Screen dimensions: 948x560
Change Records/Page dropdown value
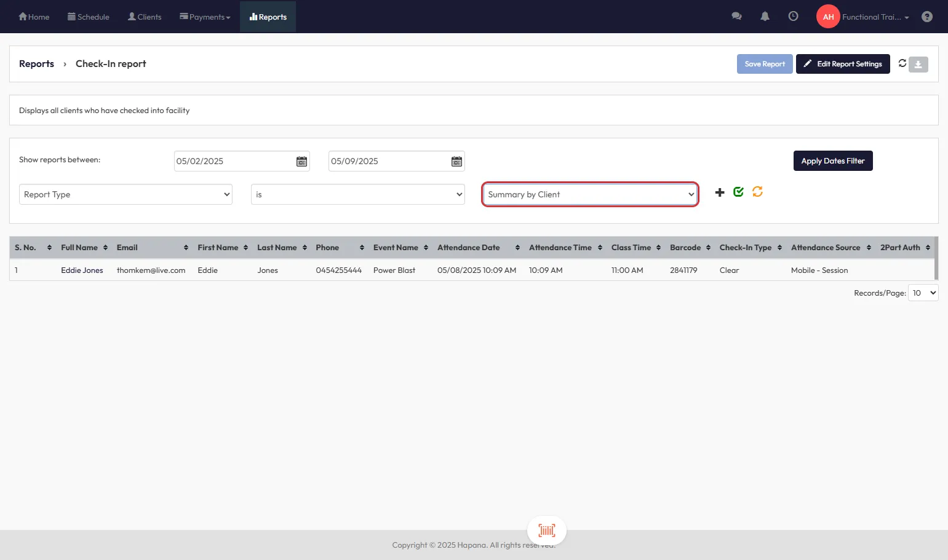click(923, 293)
